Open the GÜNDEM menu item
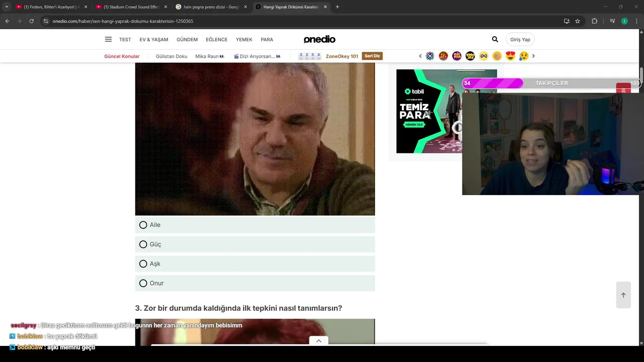644x362 pixels. [x=187, y=39]
